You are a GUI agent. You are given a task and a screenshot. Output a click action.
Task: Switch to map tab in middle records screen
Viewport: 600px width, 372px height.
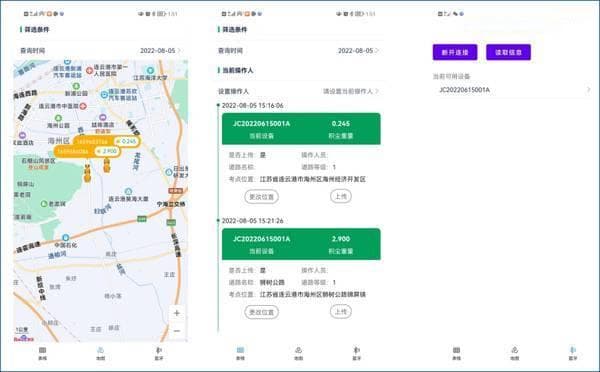(298, 354)
